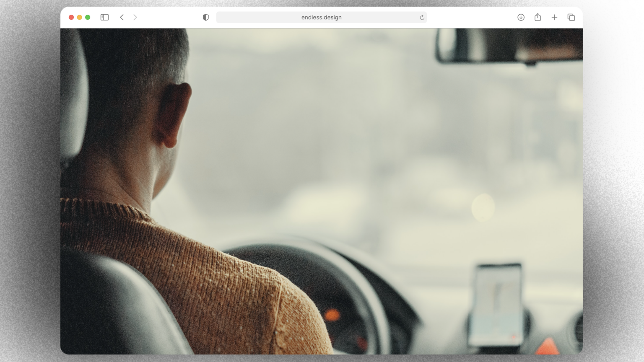644x362 pixels.
Task: Show the tab overview
Action: [x=571, y=17]
